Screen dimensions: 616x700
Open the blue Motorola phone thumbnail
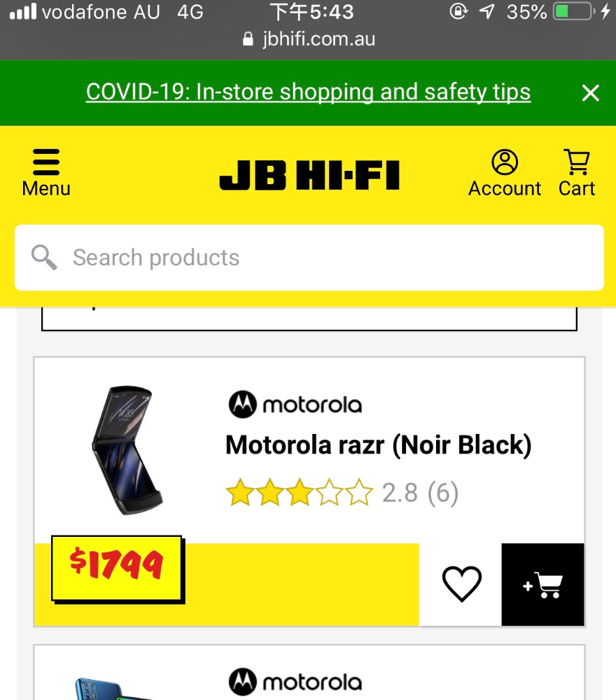click(x=114, y=689)
